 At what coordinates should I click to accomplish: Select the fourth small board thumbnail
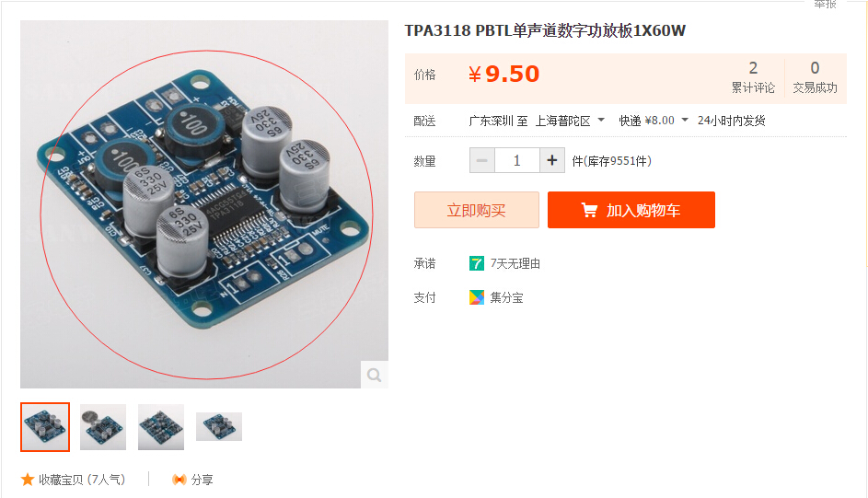click(219, 427)
